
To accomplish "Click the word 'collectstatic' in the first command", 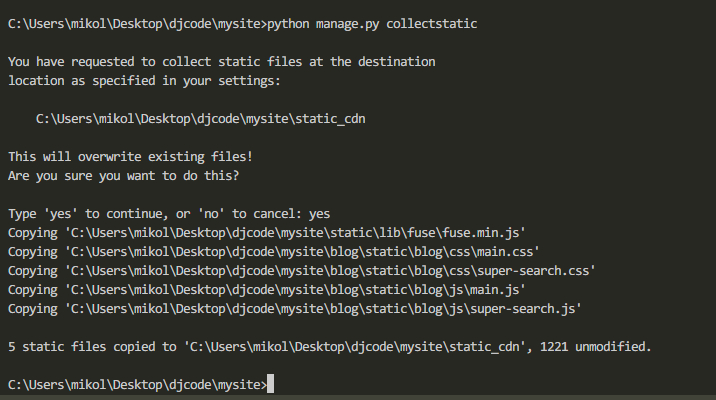I will pyautogui.click(x=432, y=24).
